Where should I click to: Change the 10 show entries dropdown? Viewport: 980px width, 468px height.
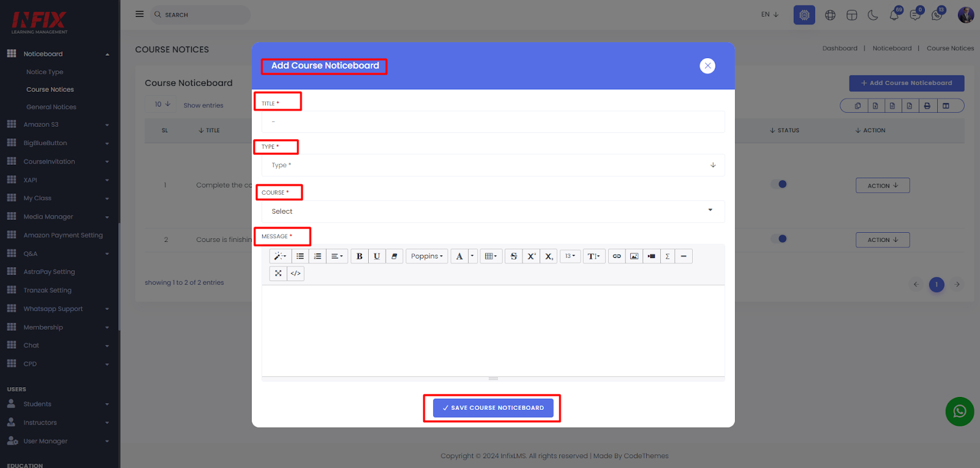pos(162,105)
